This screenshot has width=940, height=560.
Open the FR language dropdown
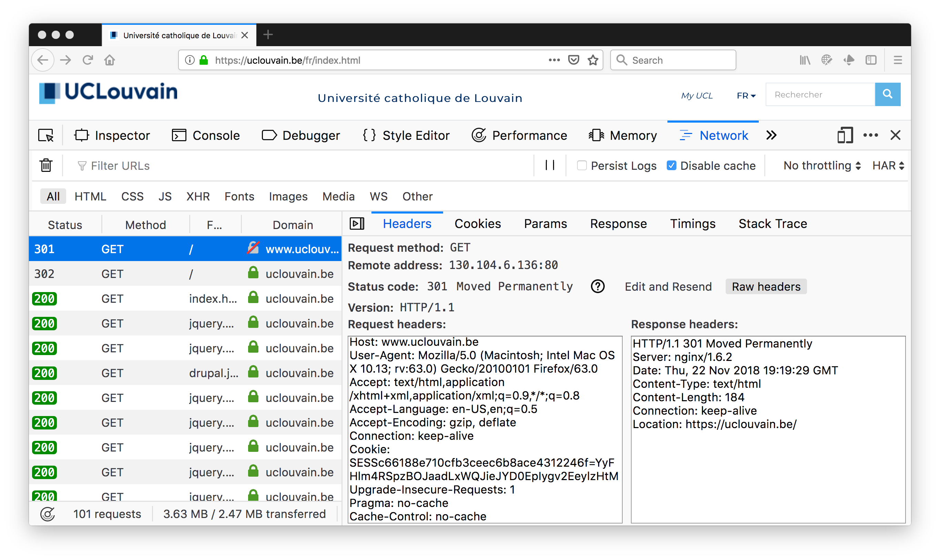click(746, 95)
